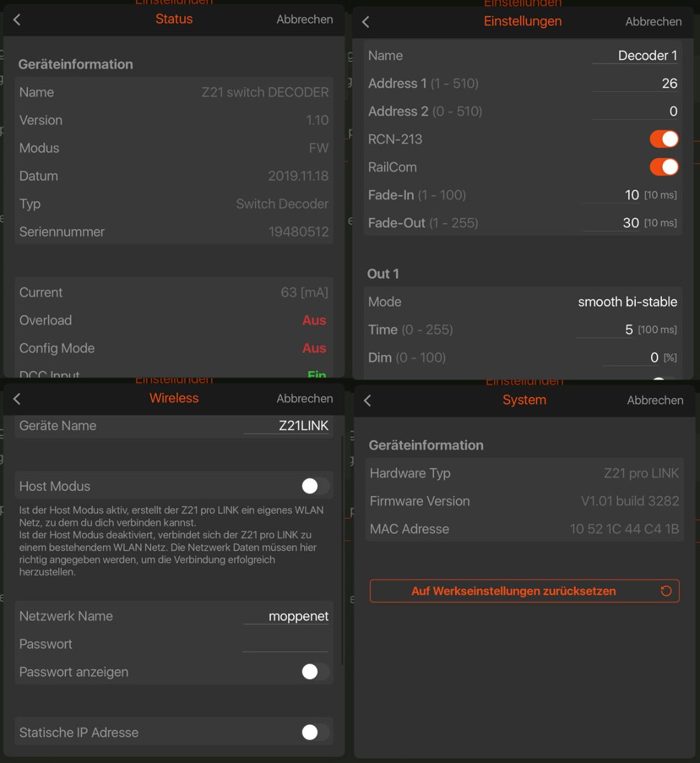The width and height of the screenshot is (700, 763).
Task: Click the Modus value FW
Action: pos(319,148)
